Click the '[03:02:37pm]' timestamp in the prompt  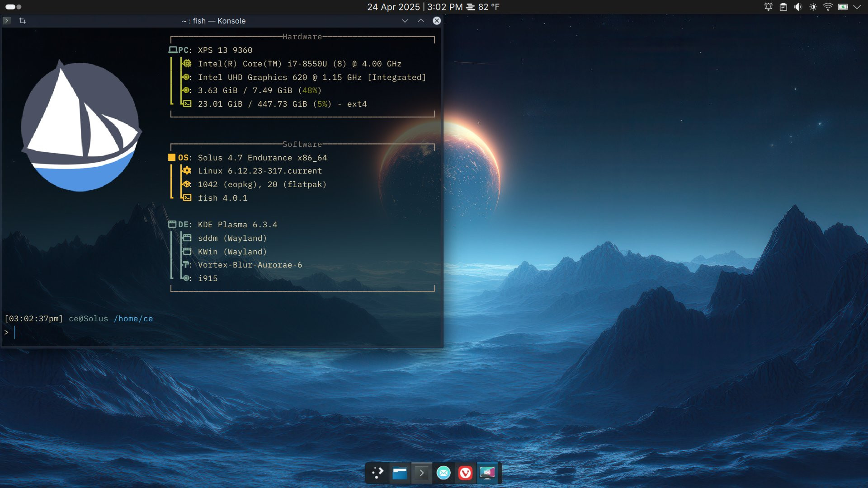click(34, 319)
